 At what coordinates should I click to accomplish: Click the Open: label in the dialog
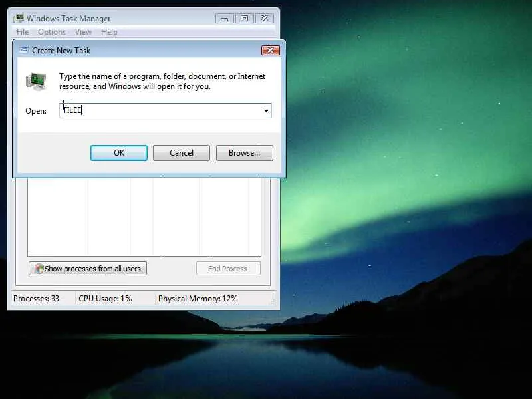tap(36, 111)
